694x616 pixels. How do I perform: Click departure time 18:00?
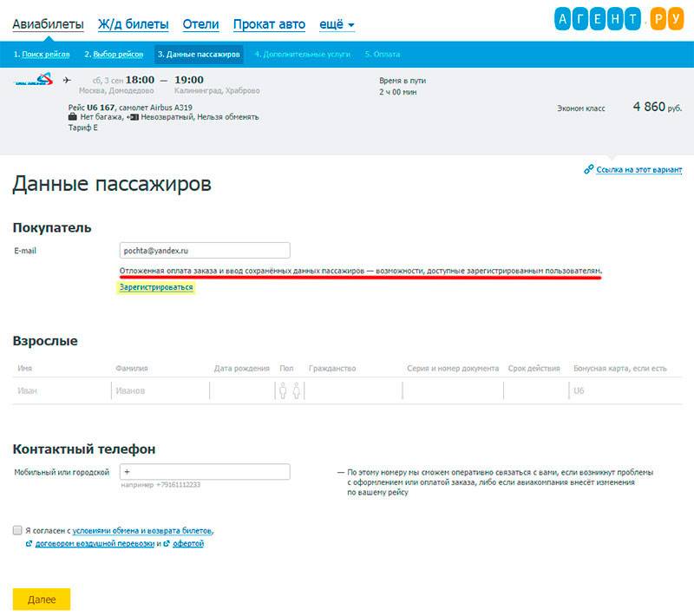pyautogui.click(x=140, y=80)
